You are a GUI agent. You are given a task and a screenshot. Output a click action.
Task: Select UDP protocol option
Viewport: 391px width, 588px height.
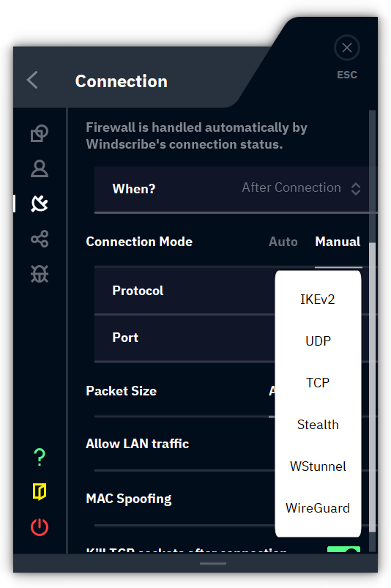[318, 341]
